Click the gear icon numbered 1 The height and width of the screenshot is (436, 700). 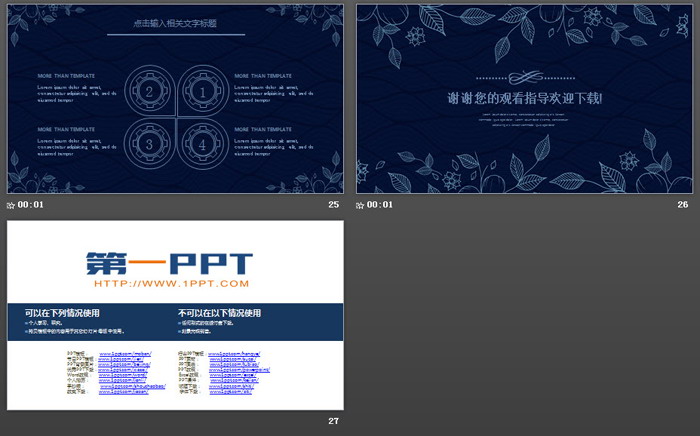point(203,91)
